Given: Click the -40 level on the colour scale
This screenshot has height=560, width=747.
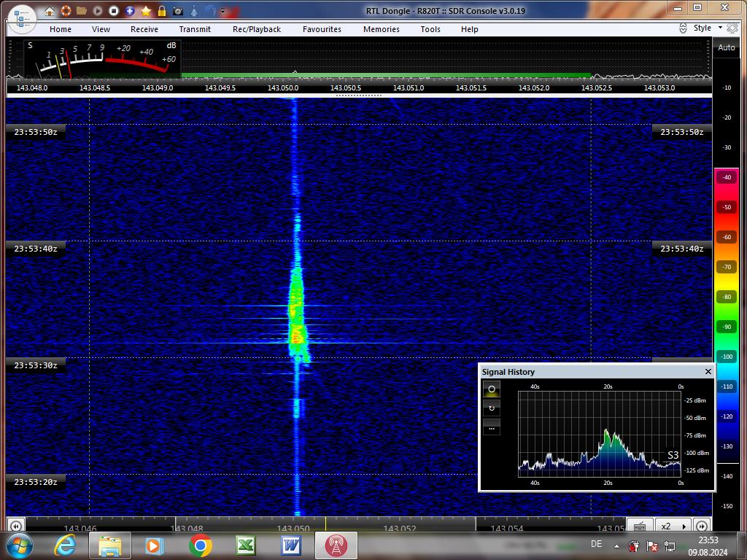Looking at the screenshot, I should 727,177.
